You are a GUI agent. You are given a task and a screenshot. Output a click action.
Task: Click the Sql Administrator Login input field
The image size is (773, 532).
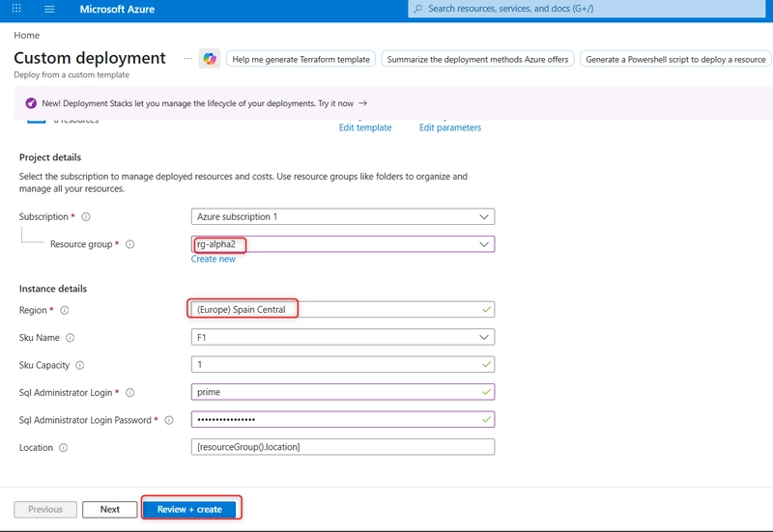pyautogui.click(x=343, y=392)
